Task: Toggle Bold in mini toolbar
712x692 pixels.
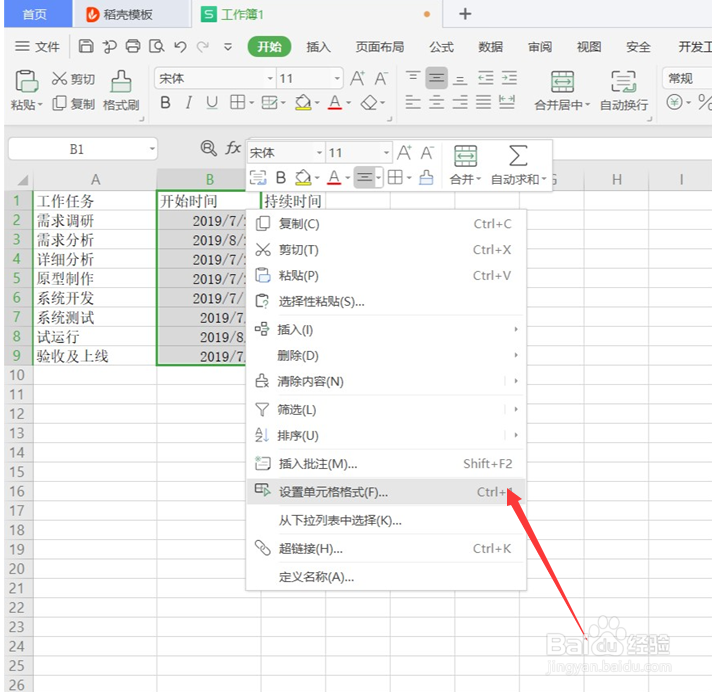Action: click(281, 178)
